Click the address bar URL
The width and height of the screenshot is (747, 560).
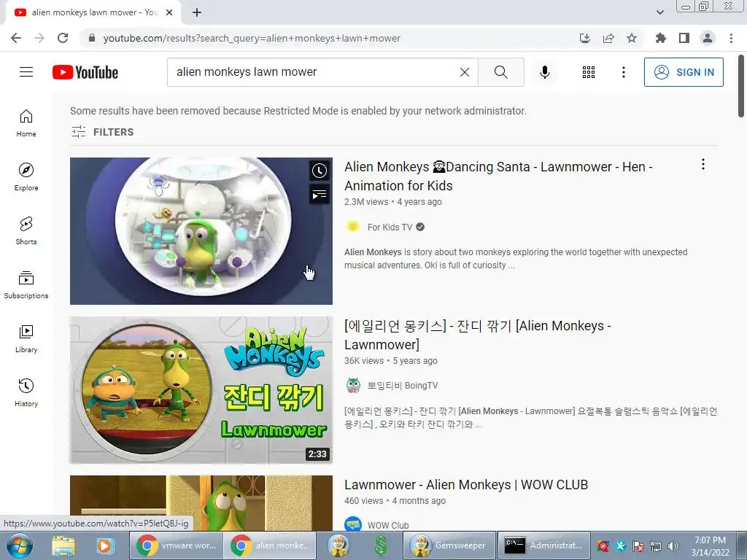pos(252,38)
